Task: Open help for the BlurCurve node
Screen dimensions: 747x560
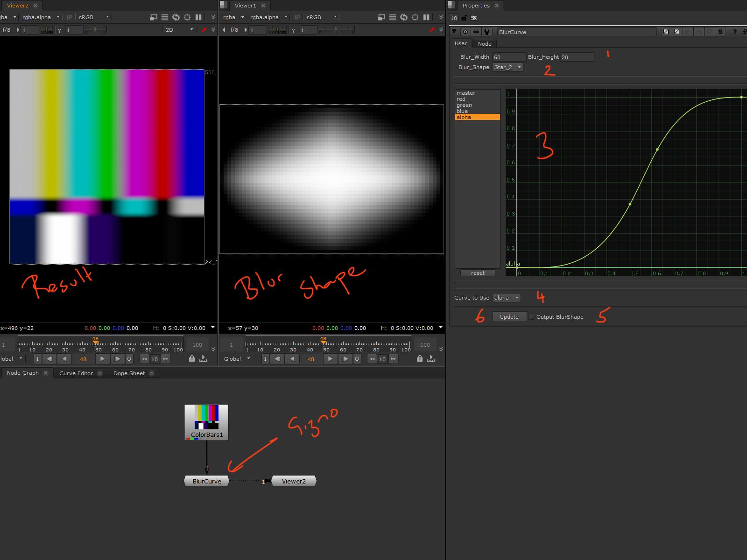Action: coord(734,32)
